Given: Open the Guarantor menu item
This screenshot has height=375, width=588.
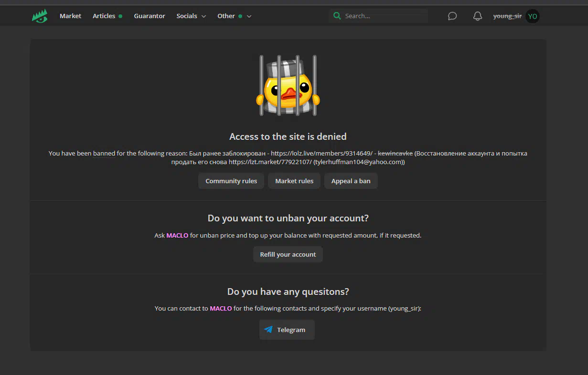Looking at the screenshot, I should tap(150, 16).
